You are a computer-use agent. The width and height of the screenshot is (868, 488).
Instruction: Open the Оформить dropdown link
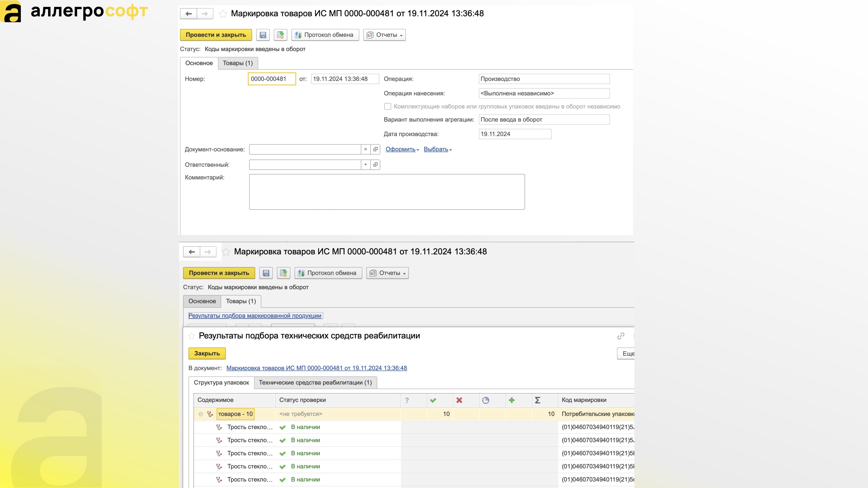coord(402,149)
